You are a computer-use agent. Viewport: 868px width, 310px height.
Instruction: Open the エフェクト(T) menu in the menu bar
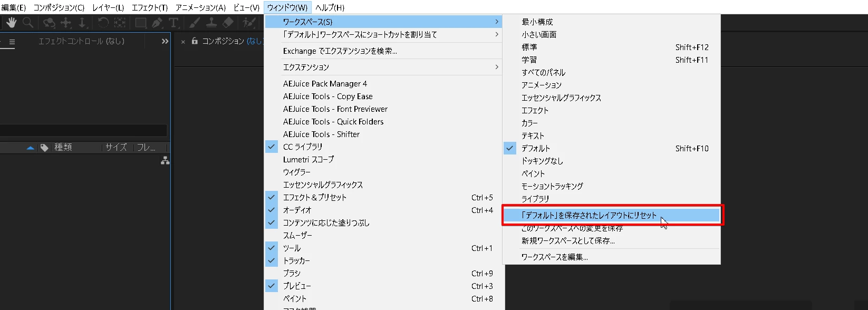tap(150, 7)
